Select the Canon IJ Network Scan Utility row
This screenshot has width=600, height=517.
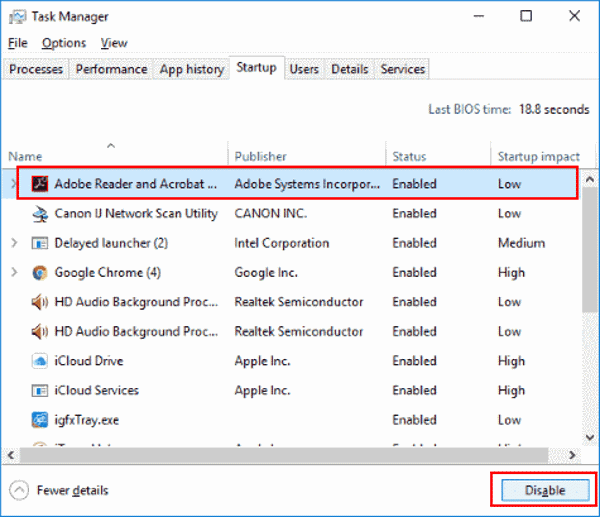coord(291,214)
